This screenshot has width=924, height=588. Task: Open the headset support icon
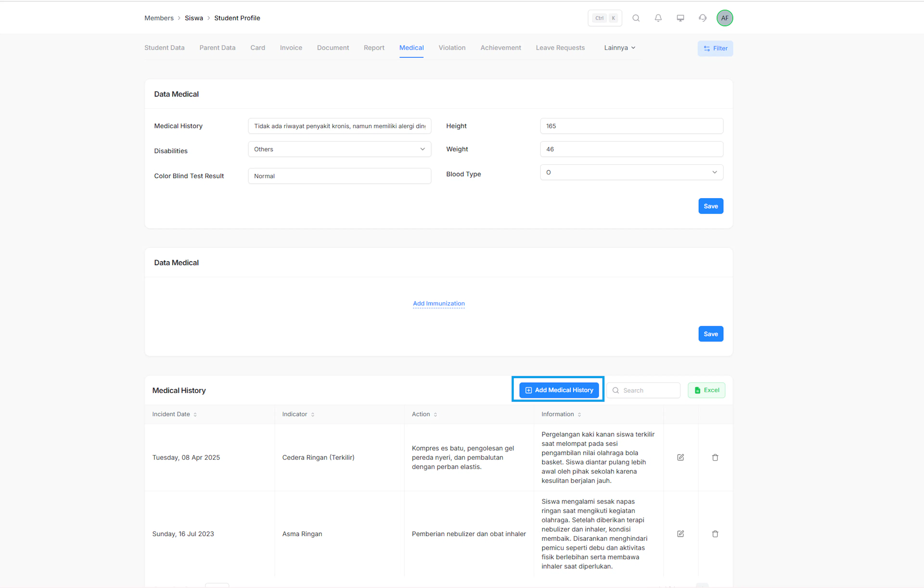point(703,18)
